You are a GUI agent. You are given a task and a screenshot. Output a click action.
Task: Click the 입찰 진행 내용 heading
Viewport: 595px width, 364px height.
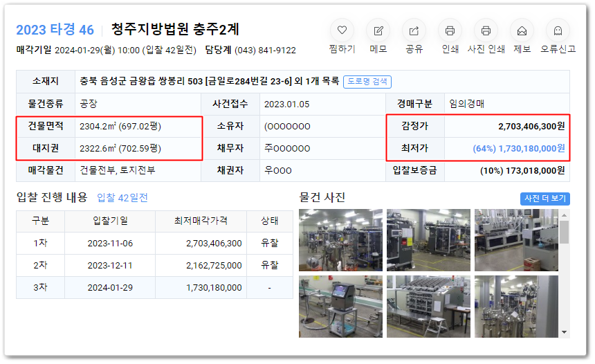coord(52,197)
